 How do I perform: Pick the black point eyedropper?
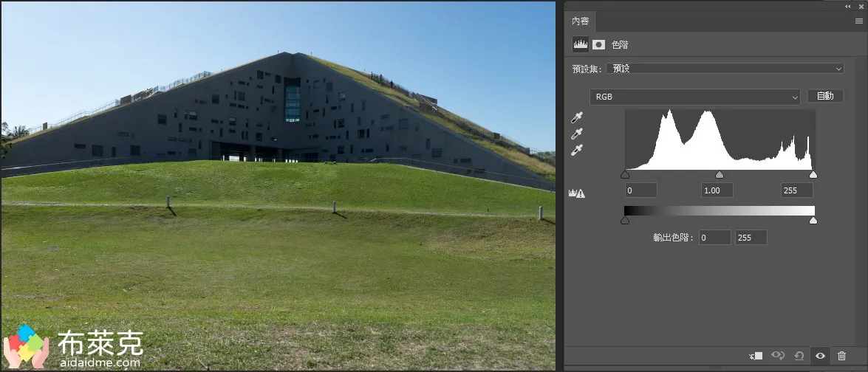point(577,118)
